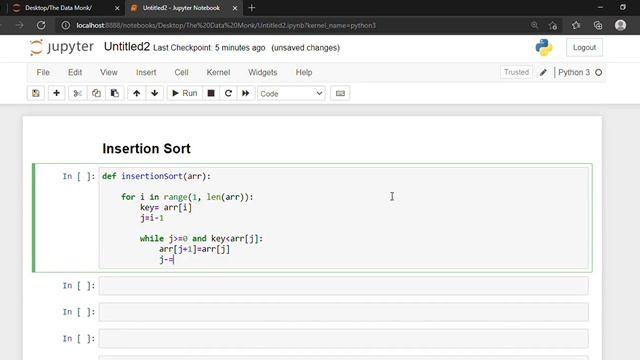
Task: Click inside the insertionSort code cell
Action: pos(343,218)
